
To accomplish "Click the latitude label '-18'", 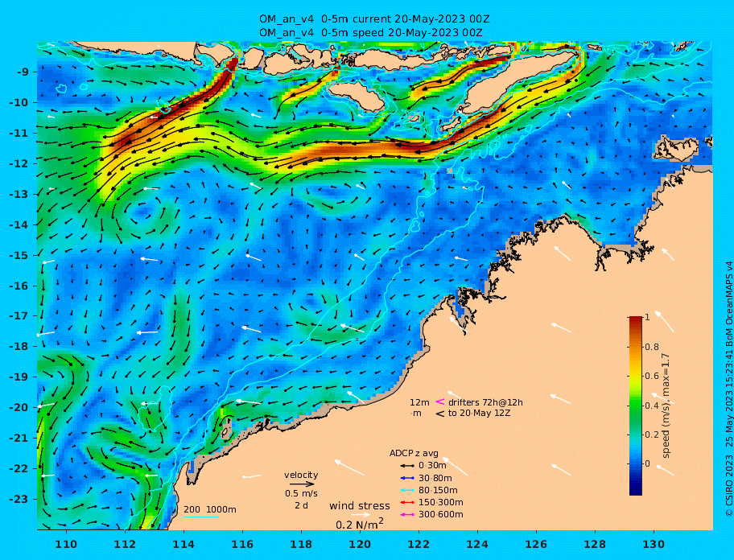I will coord(19,347).
